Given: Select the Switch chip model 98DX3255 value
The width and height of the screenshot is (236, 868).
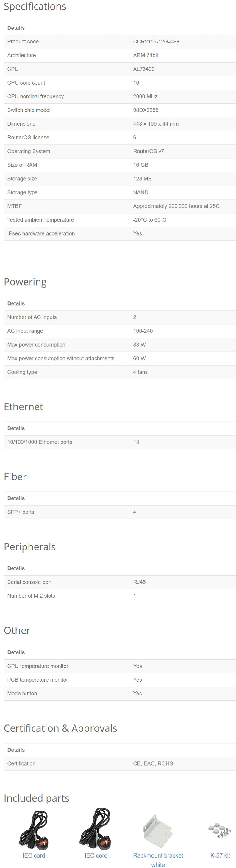Looking at the screenshot, I should (146, 110).
